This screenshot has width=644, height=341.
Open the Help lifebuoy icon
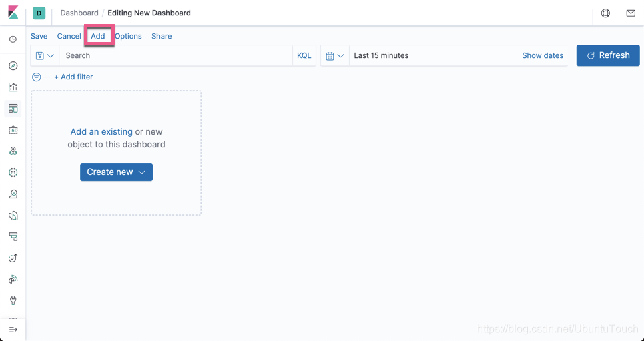pos(605,13)
